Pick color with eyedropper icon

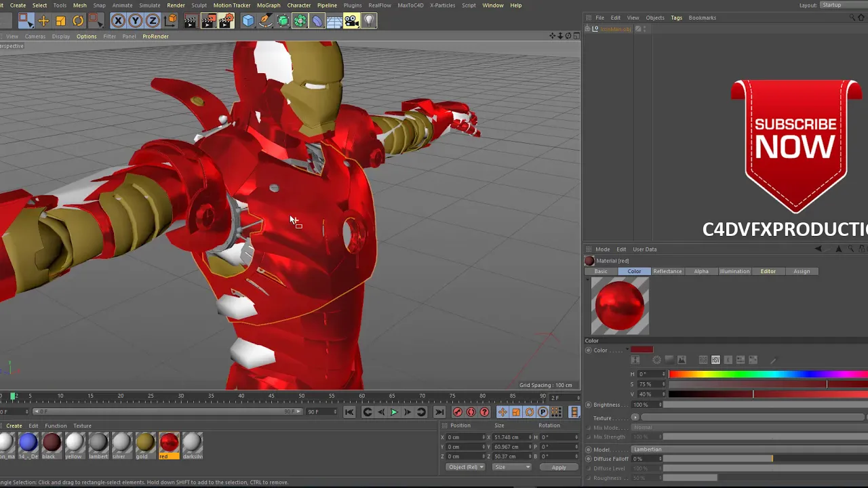pos(773,360)
